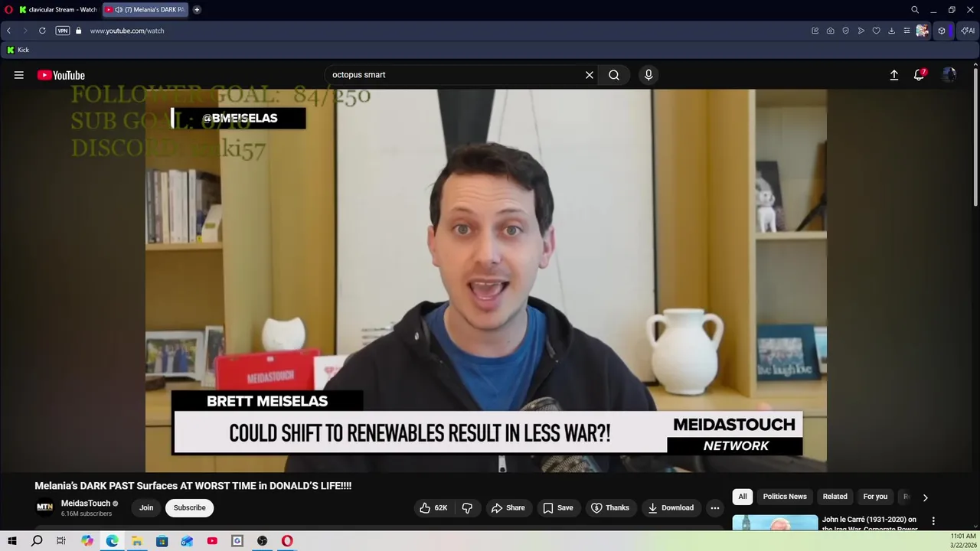Click the page vertical scrollbar

[975, 138]
